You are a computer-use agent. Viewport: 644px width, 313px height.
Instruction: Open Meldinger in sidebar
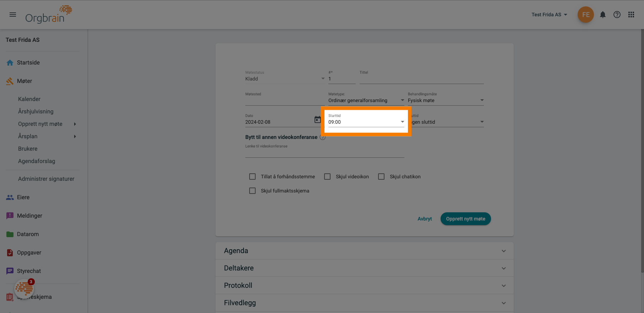click(x=29, y=216)
